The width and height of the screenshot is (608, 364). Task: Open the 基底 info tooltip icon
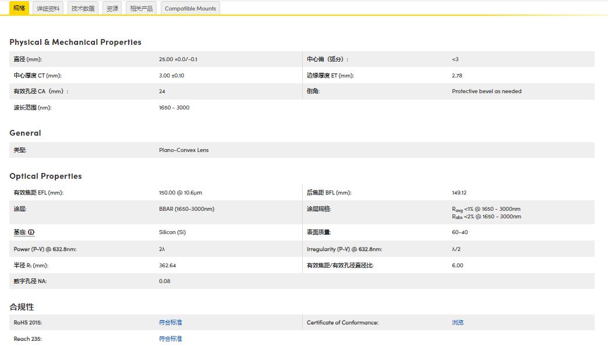31,232
